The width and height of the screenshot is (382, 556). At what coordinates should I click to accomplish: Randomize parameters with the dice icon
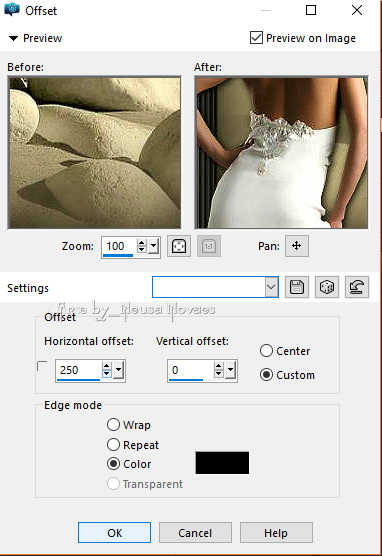pyautogui.click(x=327, y=287)
